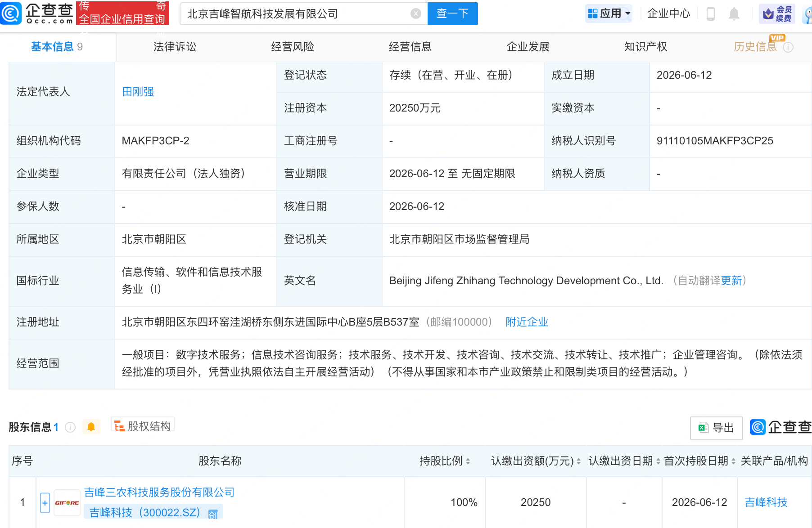
Task: Select registration authority 北京市朝阳区市场监督管理局
Action: [459, 239]
